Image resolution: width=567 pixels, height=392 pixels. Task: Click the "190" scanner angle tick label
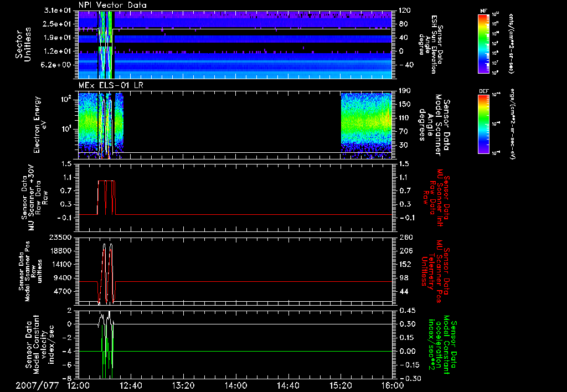(405, 91)
